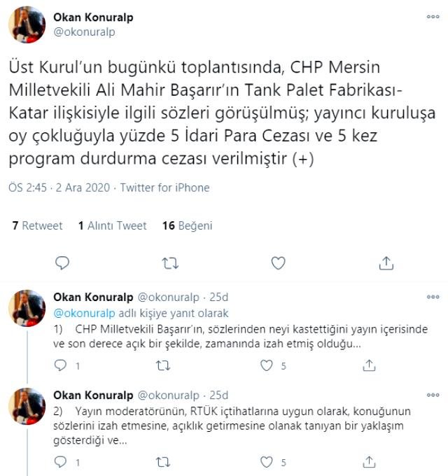Like the second reply about RTÜK
This screenshot has height=476, width=448.
tap(267, 462)
